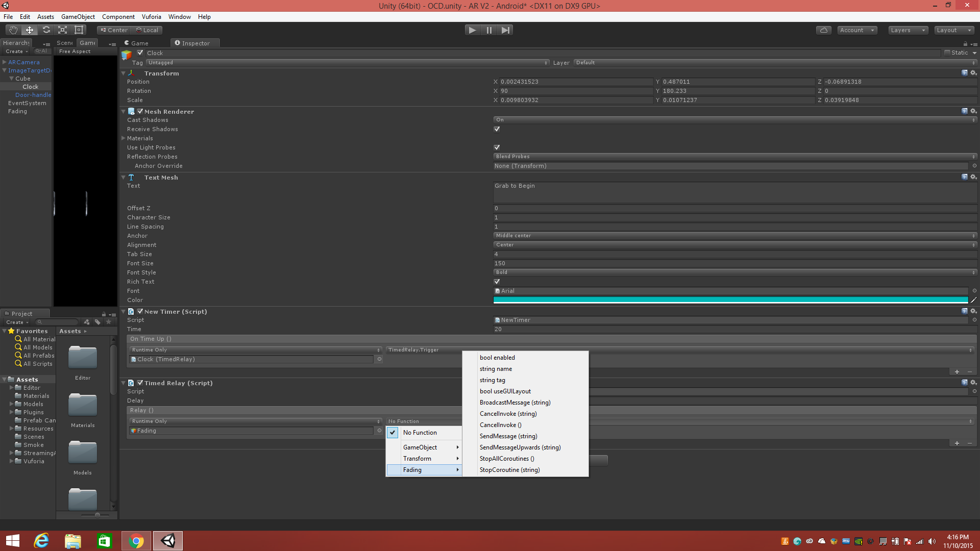Toggle handle rotation Local button
The height and width of the screenshot is (551, 980).
click(x=146, y=30)
